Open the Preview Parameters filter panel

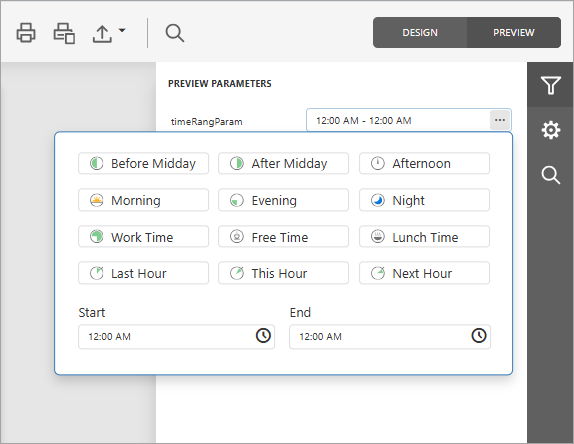click(x=551, y=85)
